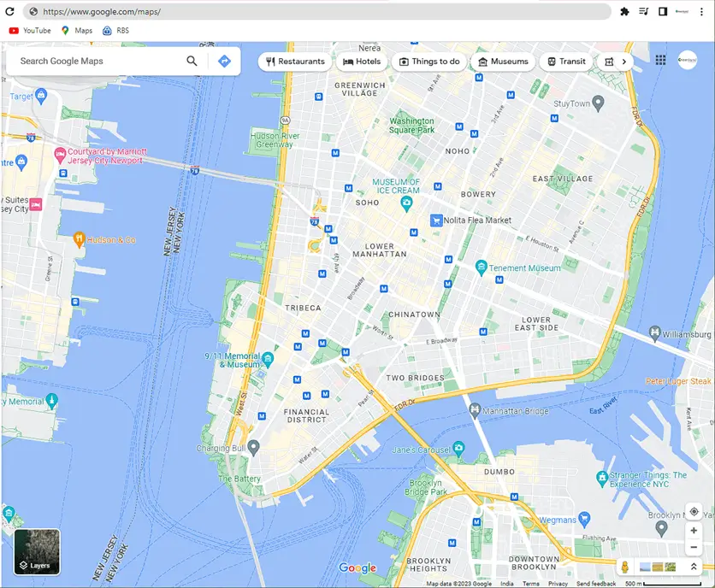
Task: Show more category chips with arrow
Action: click(624, 62)
